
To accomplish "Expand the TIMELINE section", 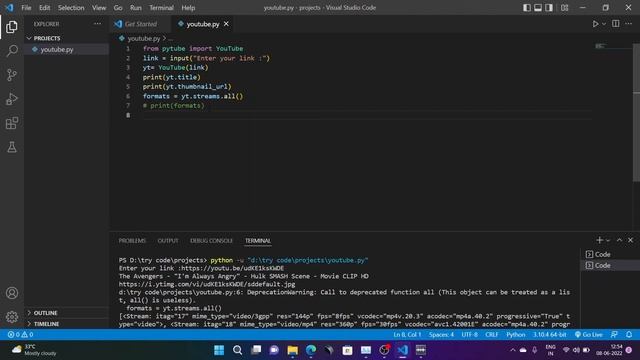I will [67, 324].
